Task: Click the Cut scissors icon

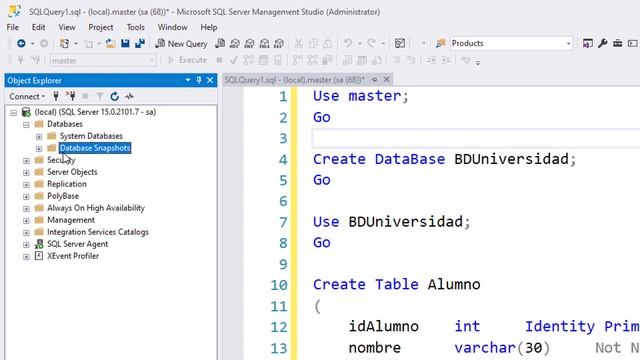Action: (299, 43)
